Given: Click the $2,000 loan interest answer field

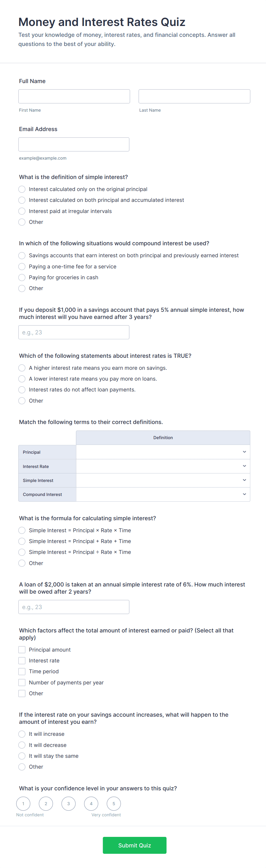Looking at the screenshot, I should (74, 607).
